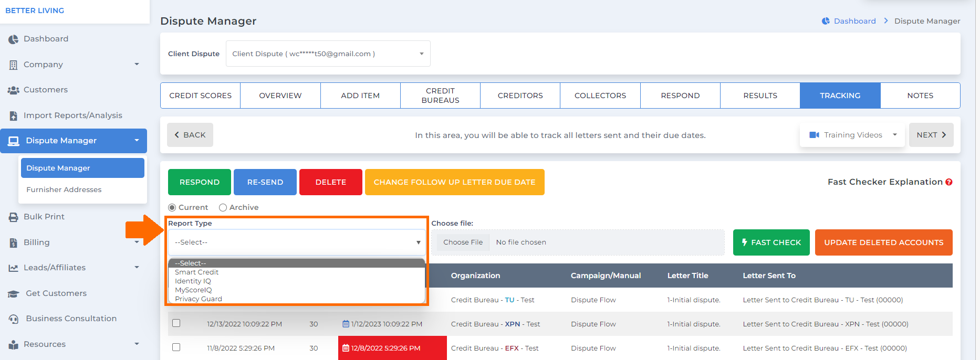Click the Import Reports/Analysis file icon
The height and width of the screenshot is (360, 980).
pos(13,116)
